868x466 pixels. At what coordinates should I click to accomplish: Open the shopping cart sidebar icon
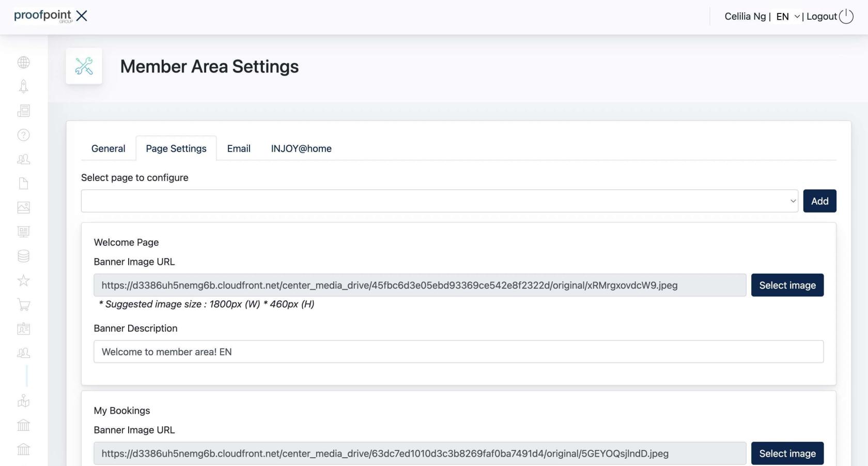[x=23, y=305]
